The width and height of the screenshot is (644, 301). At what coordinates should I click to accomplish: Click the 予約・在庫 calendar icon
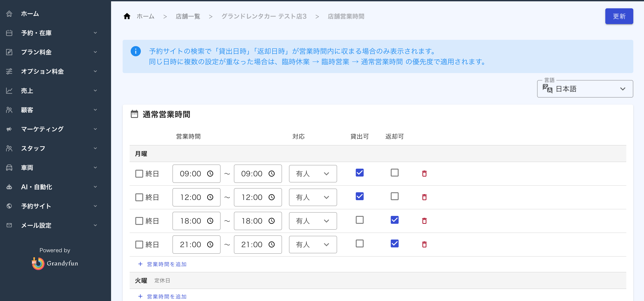(9, 33)
